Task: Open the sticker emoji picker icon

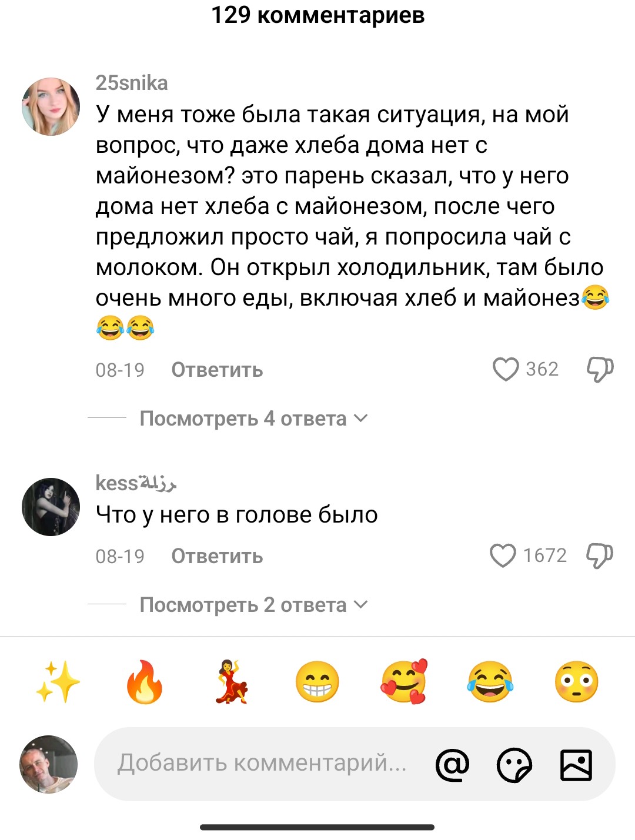Action: [x=514, y=765]
